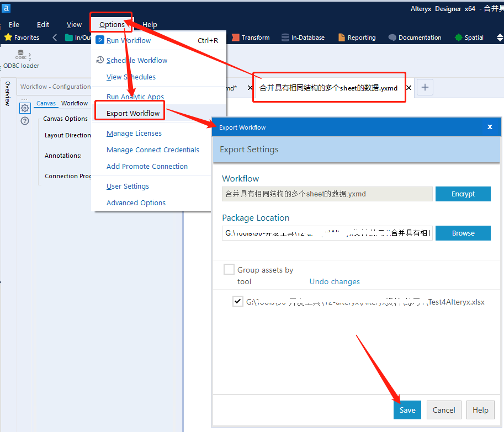Switch to the Workflow configuration tab
Screen dimensions: 504x432
pos(75,103)
